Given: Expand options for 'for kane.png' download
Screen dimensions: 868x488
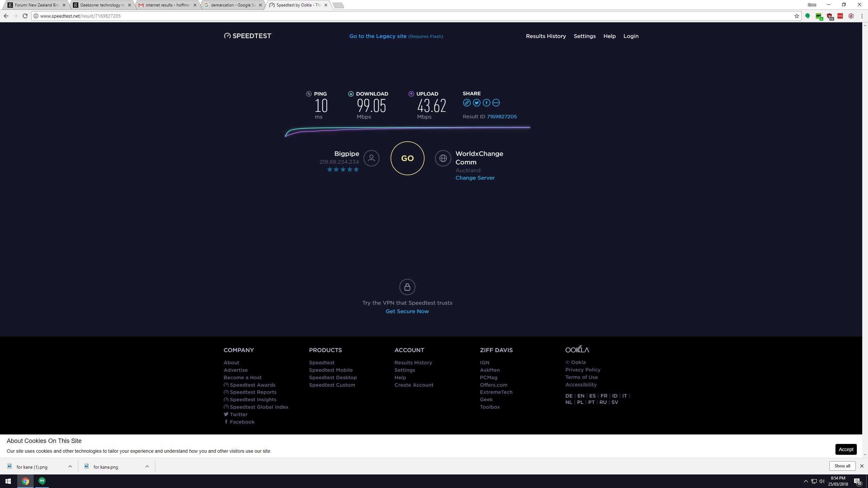Looking at the screenshot, I should click(147, 466).
